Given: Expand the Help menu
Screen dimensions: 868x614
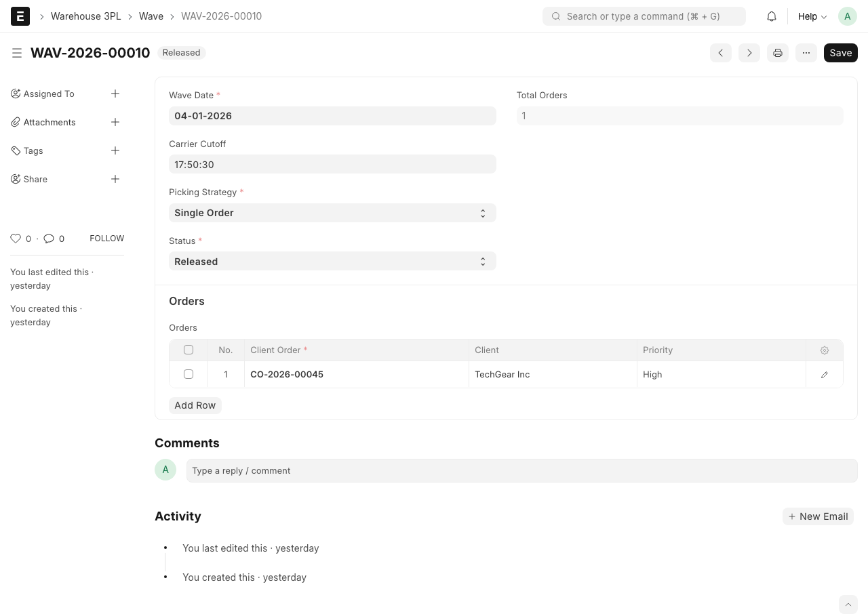Looking at the screenshot, I should point(812,16).
